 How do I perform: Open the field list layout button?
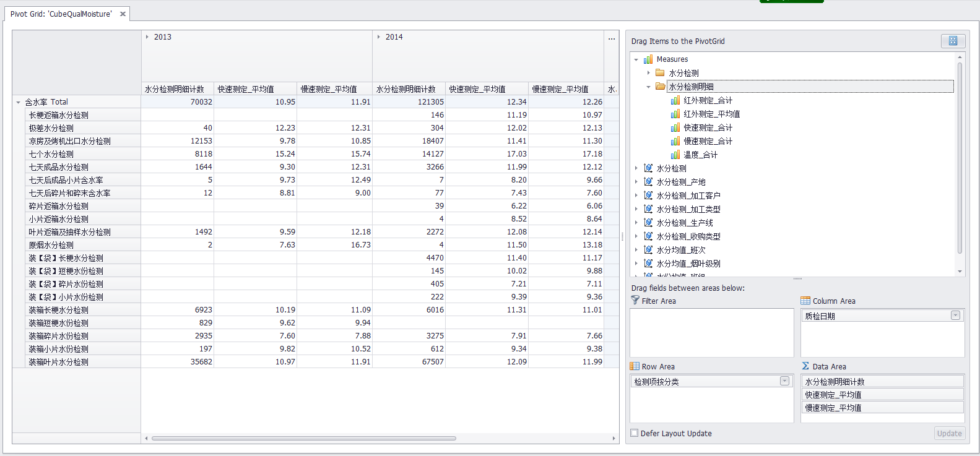tap(953, 41)
